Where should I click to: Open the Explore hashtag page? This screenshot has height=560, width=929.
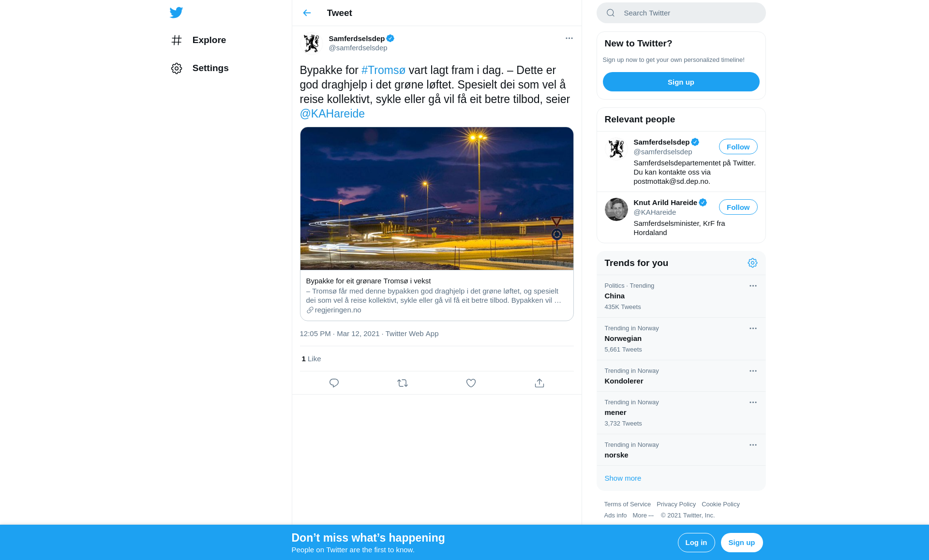point(198,40)
